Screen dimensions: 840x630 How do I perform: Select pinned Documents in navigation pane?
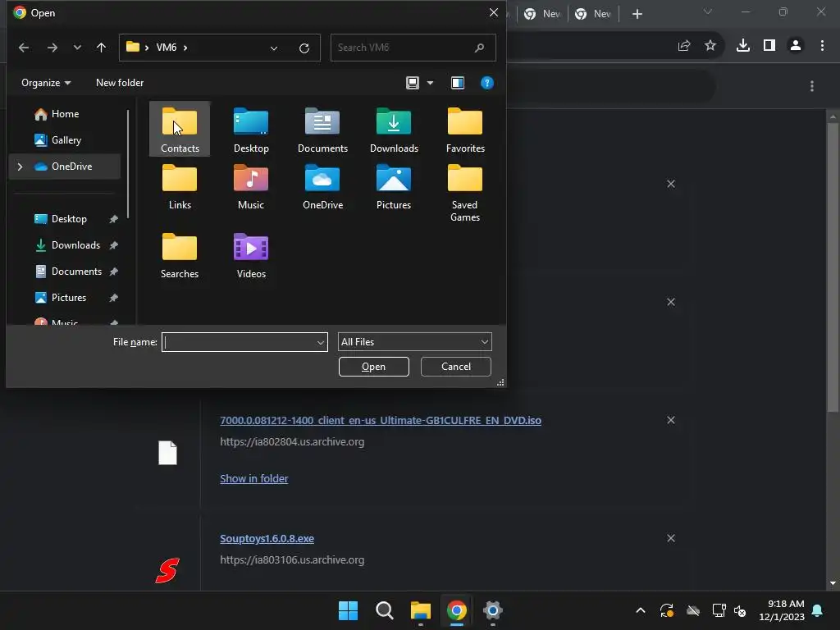(76, 271)
